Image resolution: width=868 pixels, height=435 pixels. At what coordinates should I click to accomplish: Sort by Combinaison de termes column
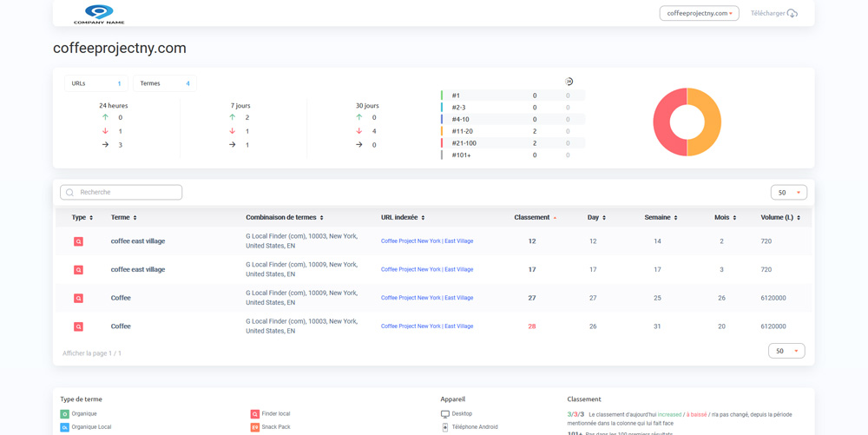click(x=285, y=217)
